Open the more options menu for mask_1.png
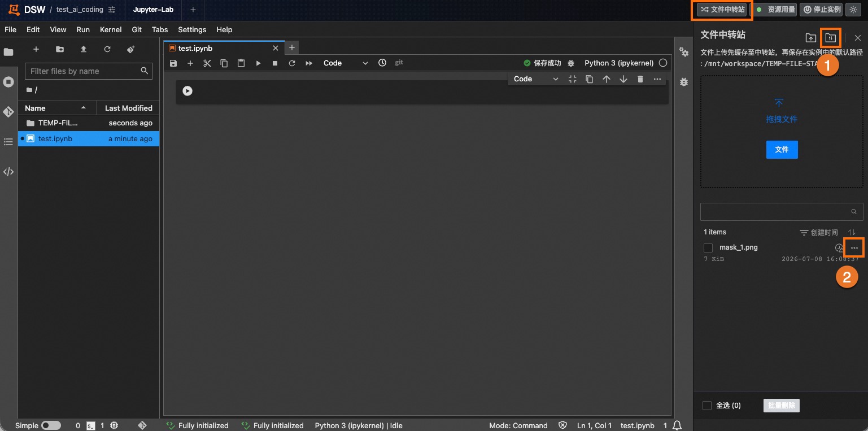Viewport: 868px width, 431px height. click(x=854, y=248)
